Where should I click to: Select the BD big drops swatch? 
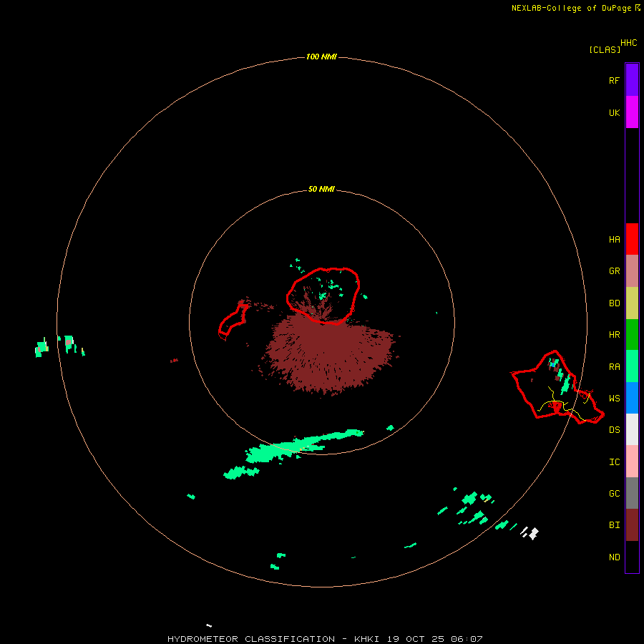coord(632,303)
